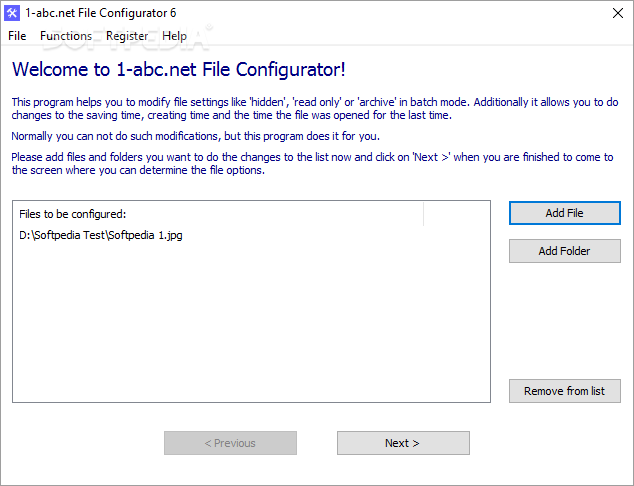
Task: Go to the Next > step
Action: tap(403, 443)
